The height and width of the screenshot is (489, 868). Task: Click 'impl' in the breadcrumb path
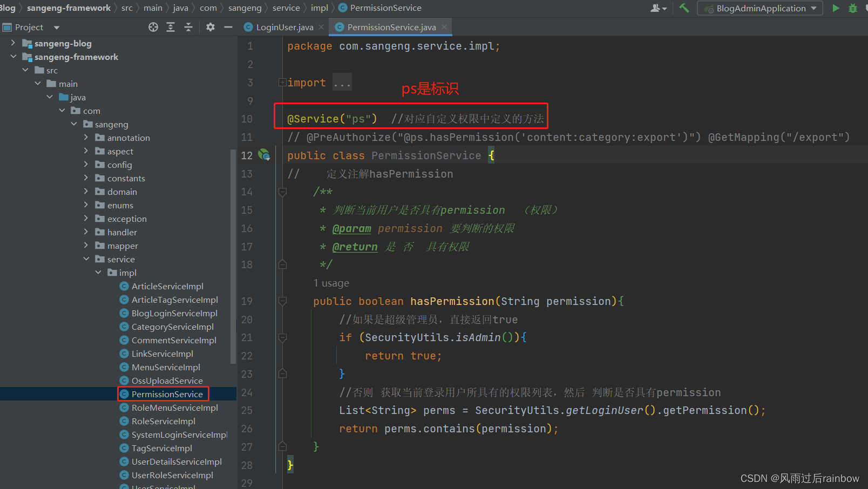[320, 8]
